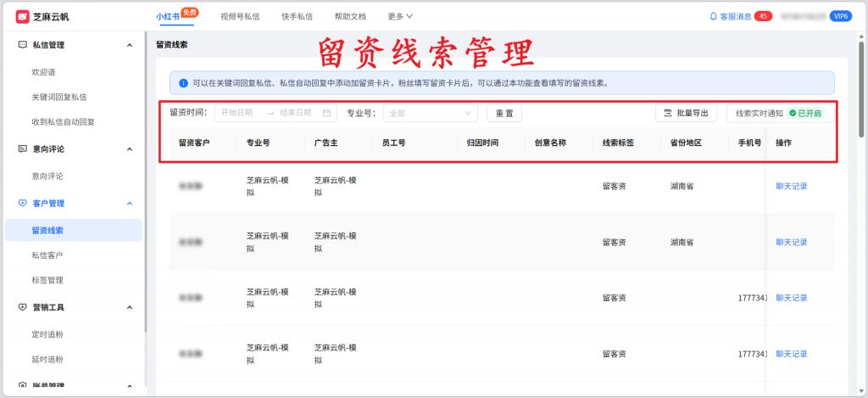The height and width of the screenshot is (398, 868).
Task: Click the blue info icon in the notice banner
Action: [183, 83]
